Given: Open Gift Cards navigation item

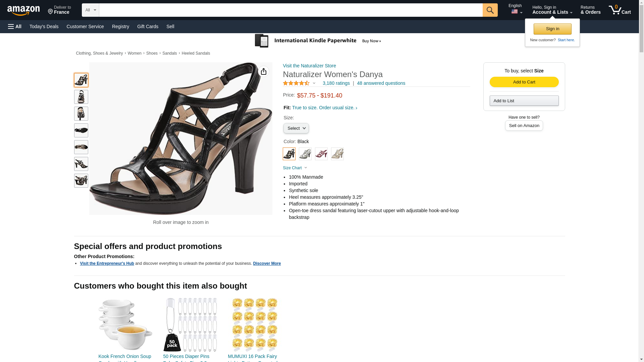Looking at the screenshot, I should pos(148,26).
